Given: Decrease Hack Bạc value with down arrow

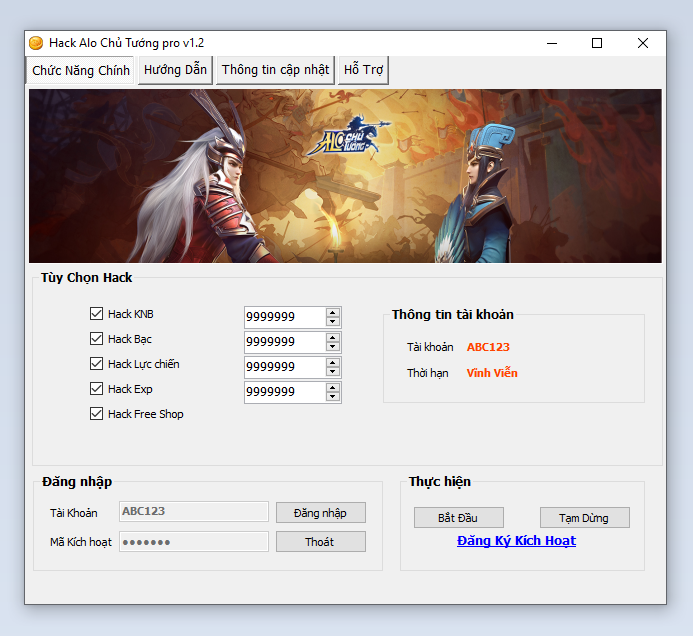Looking at the screenshot, I should [x=333, y=347].
